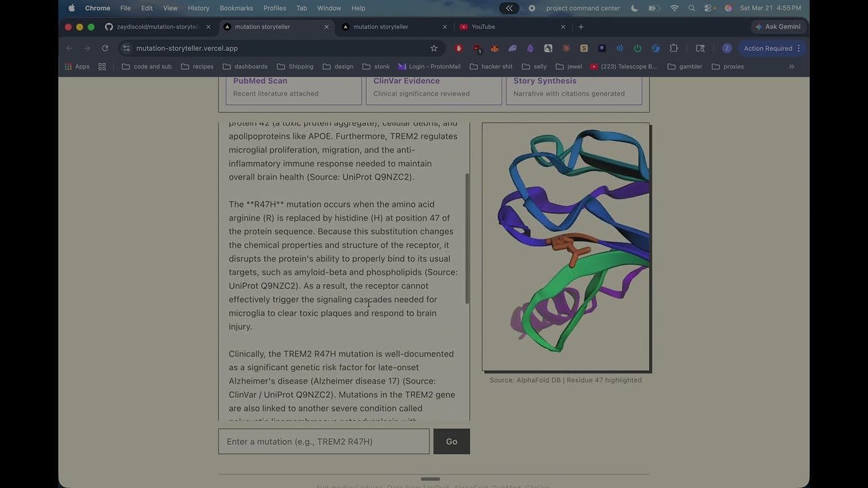Open the red stop-hand extension
This screenshot has width=868, height=488.
(459, 48)
